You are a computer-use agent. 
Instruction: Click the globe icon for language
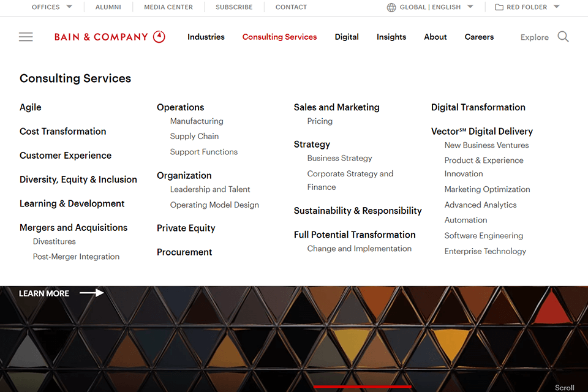[x=391, y=7]
